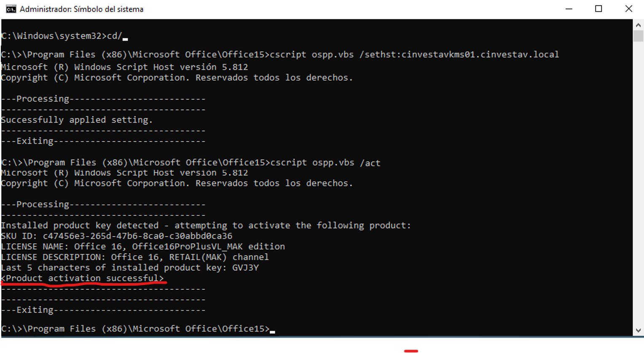Click the LICENSE DESCRIPTION RETAIL(MAK) line

pos(134,257)
